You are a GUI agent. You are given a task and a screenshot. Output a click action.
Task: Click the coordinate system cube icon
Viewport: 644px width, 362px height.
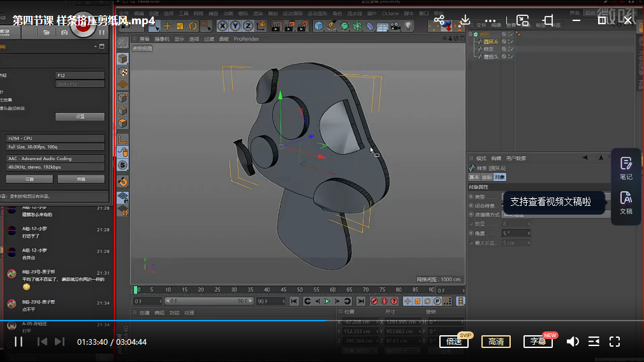[x=261, y=26]
